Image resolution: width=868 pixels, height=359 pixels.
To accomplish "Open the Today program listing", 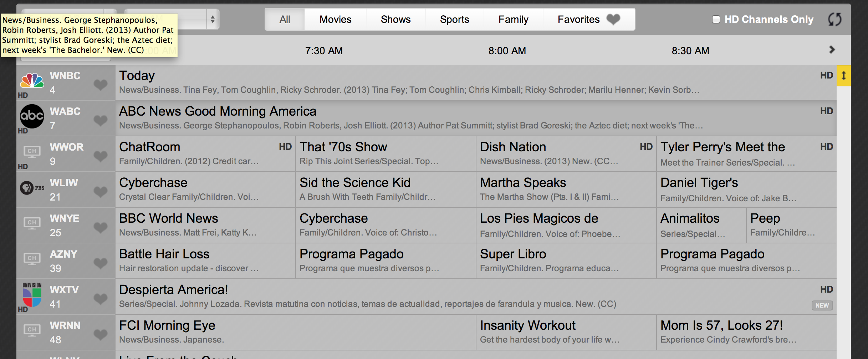I will 476,82.
